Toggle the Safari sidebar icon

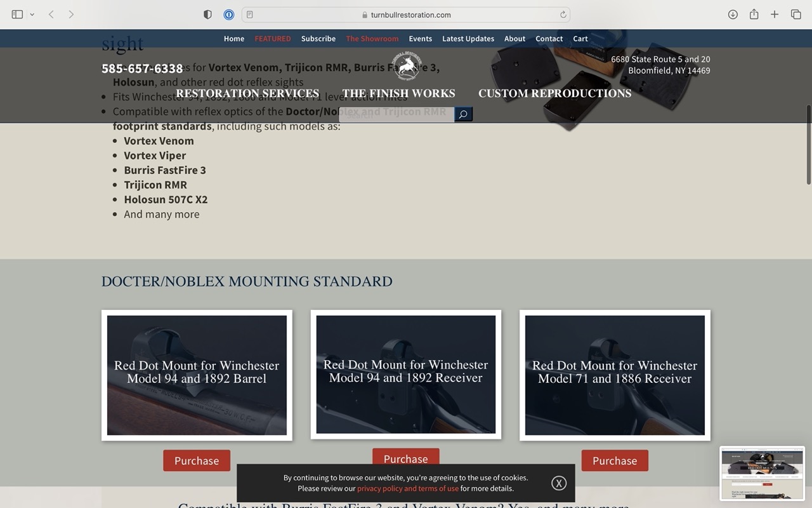pos(17,15)
